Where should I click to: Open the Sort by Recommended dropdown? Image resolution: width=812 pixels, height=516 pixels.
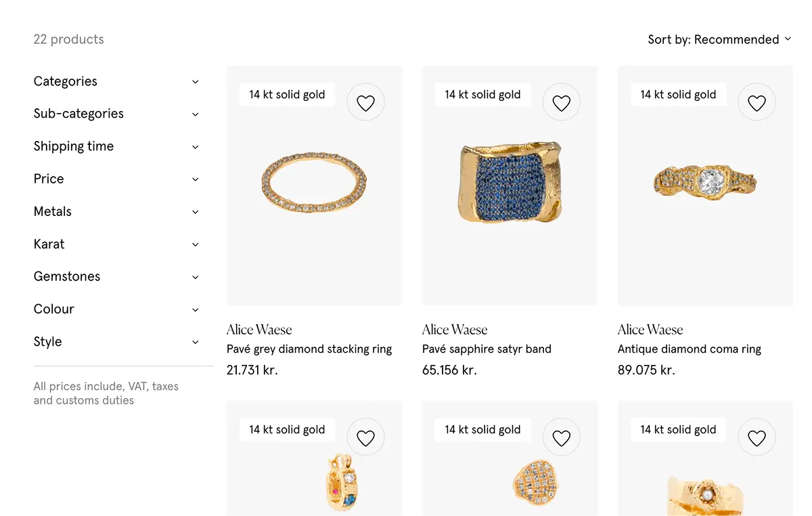(x=719, y=39)
